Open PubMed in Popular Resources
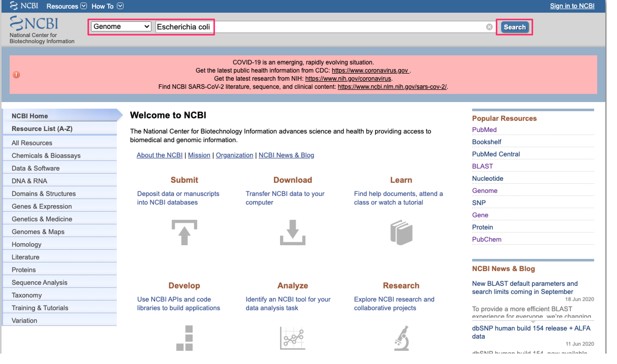Image resolution: width=617 pixels, height=364 pixels. (484, 130)
